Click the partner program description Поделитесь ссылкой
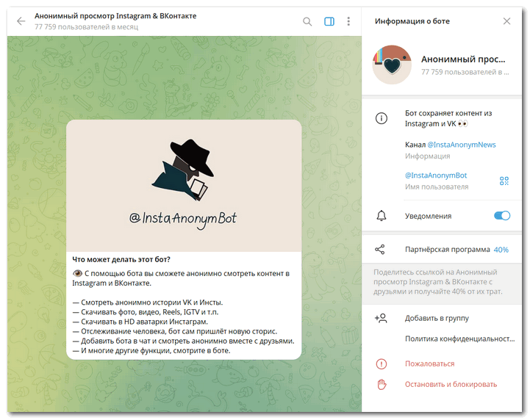Image resolution: width=530 pixels, height=420 pixels. coord(437,282)
